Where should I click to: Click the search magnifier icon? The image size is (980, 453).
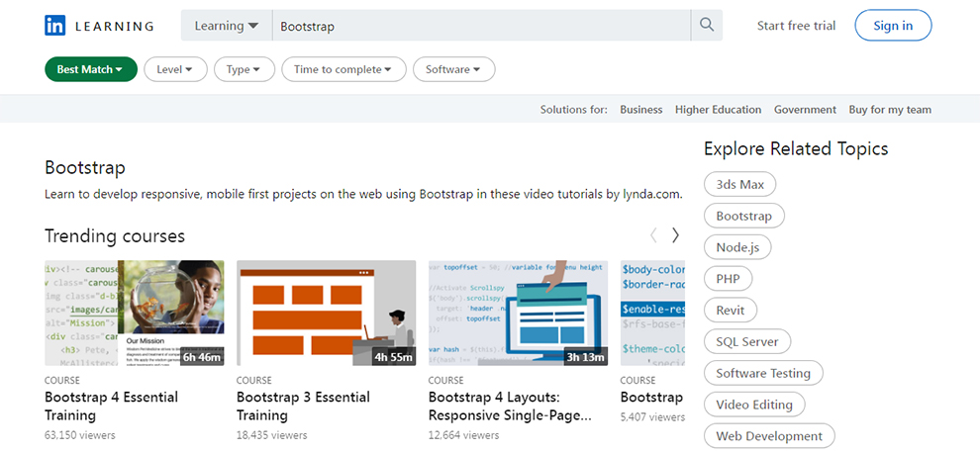(x=707, y=25)
